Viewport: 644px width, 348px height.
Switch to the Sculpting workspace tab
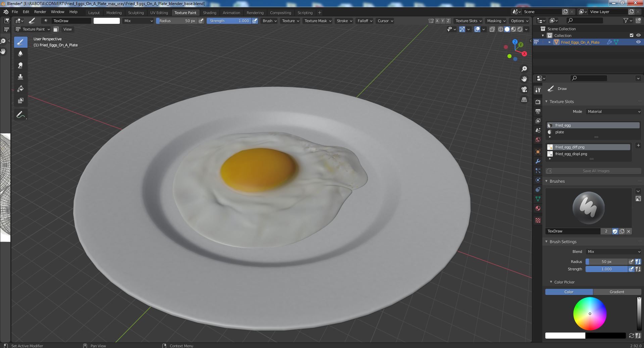(x=136, y=13)
